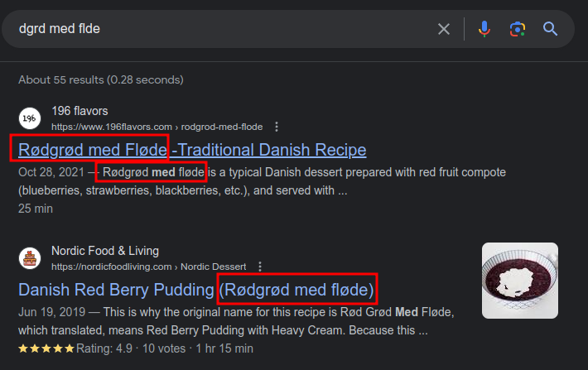Open more options for 196 flavors result
The height and width of the screenshot is (370, 588).
point(277,127)
